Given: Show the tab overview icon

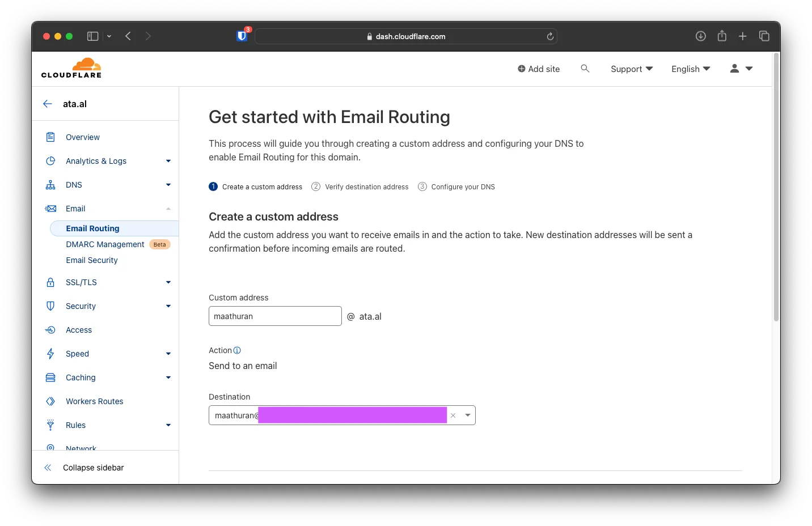Looking at the screenshot, I should pos(764,36).
